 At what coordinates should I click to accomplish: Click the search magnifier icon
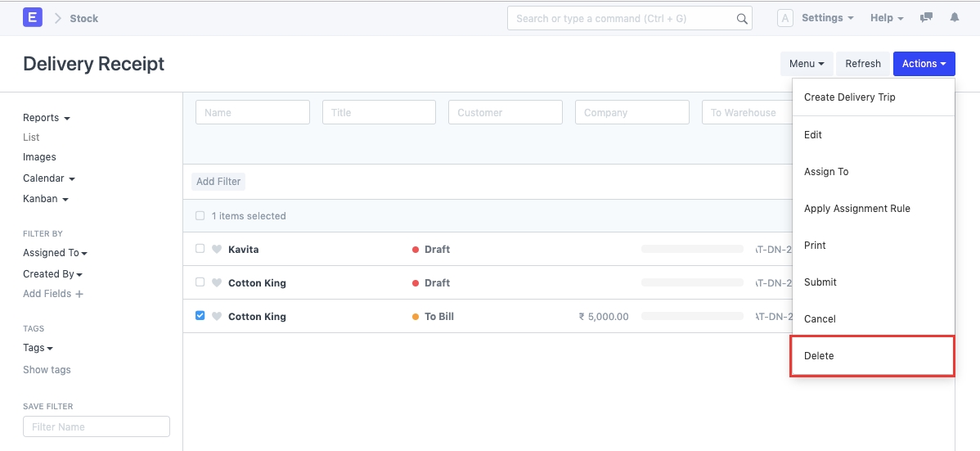point(742,19)
